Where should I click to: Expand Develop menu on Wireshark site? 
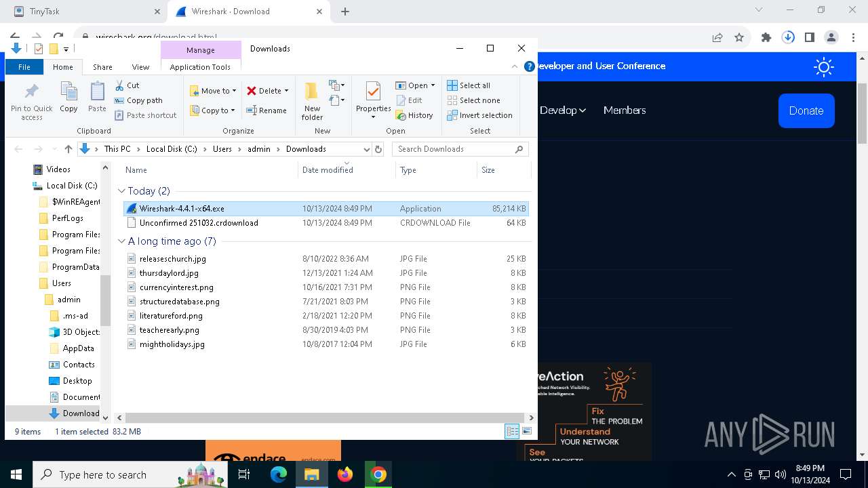pyautogui.click(x=562, y=110)
